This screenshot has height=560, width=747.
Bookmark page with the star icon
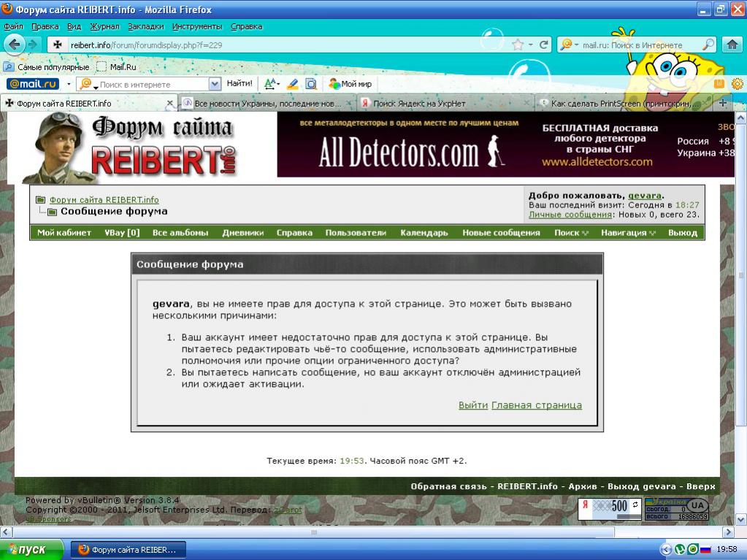coord(518,45)
